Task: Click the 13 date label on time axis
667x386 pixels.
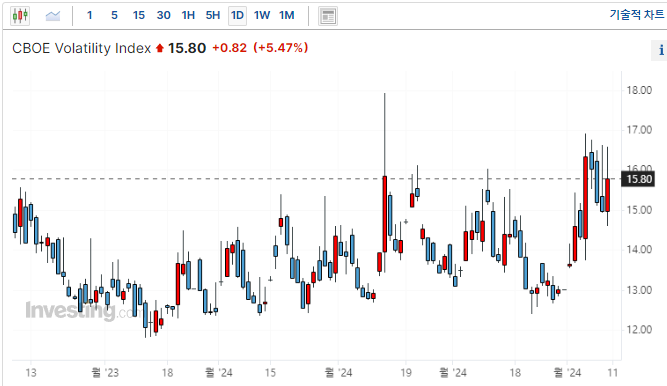Action: point(31,373)
